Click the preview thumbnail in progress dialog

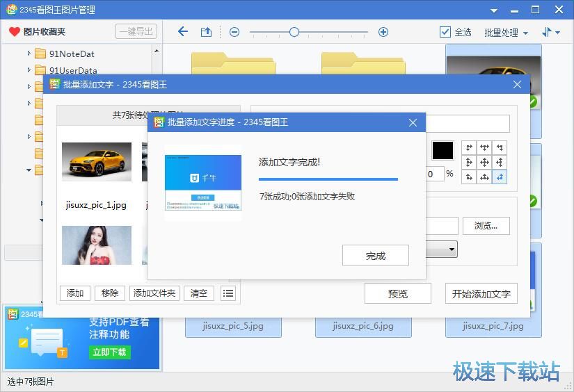[x=203, y=183]
